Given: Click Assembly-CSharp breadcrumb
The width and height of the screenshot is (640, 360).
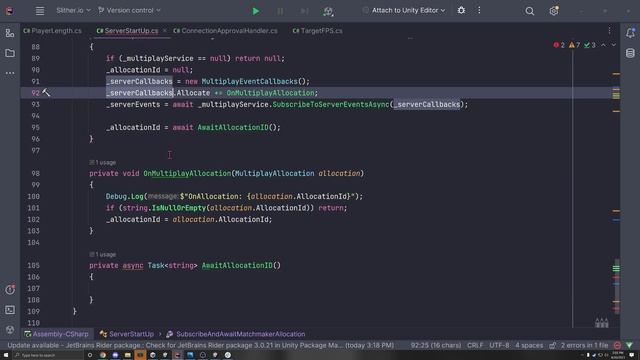Looking at the screenshot, I should [x=56, y=334].
